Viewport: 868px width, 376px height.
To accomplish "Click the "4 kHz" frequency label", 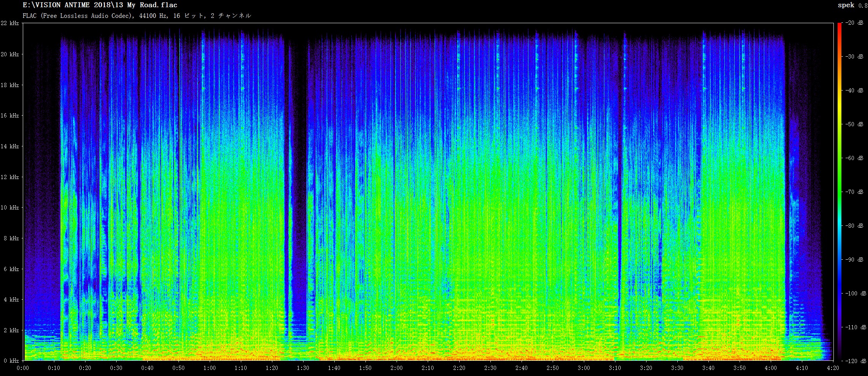I will click(11, 300).
